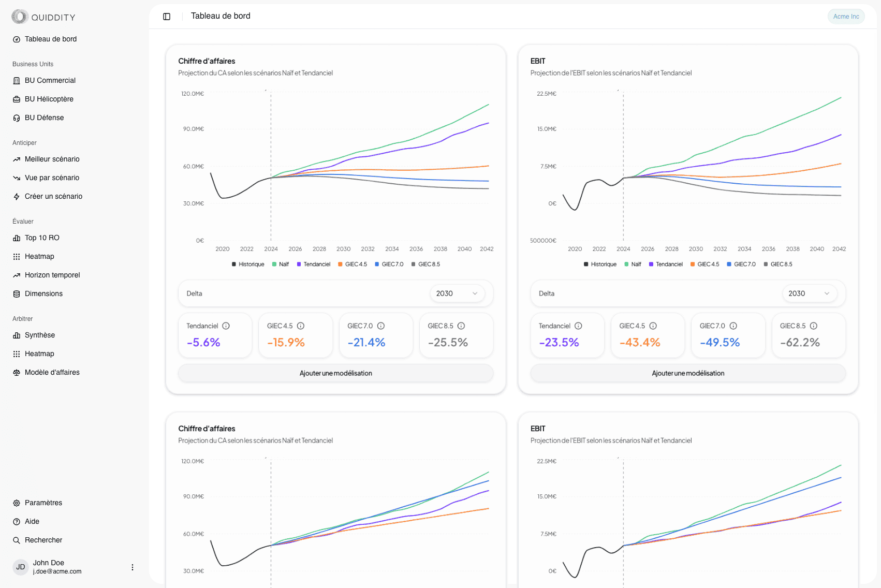Open BU Hélicoptère
Viewport: 881px width, 588px height.
click(x=49, y=99)
